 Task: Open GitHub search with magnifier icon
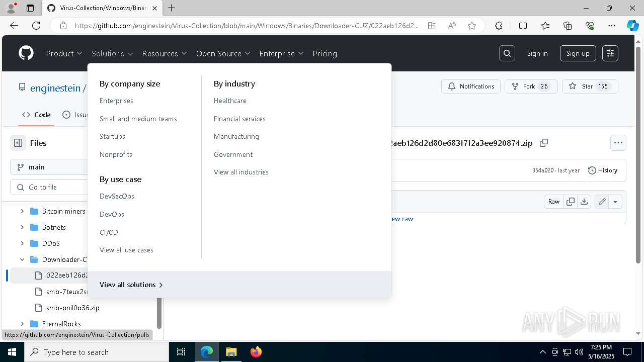click(x=507, y=53)
